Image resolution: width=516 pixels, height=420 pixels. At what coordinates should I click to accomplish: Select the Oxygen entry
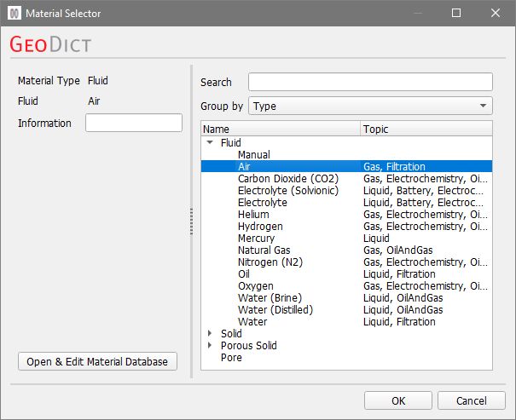point(256,286)
